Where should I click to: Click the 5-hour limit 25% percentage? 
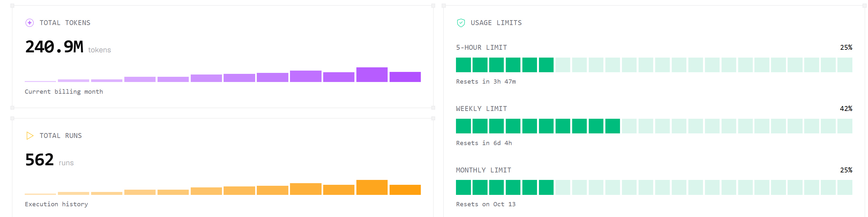(x=846, y=47)
